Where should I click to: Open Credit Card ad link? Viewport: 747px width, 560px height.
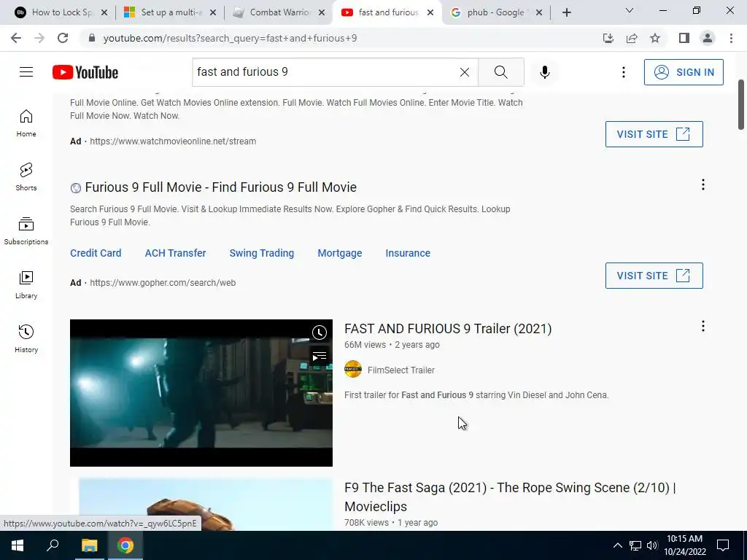tap(96, 253)
